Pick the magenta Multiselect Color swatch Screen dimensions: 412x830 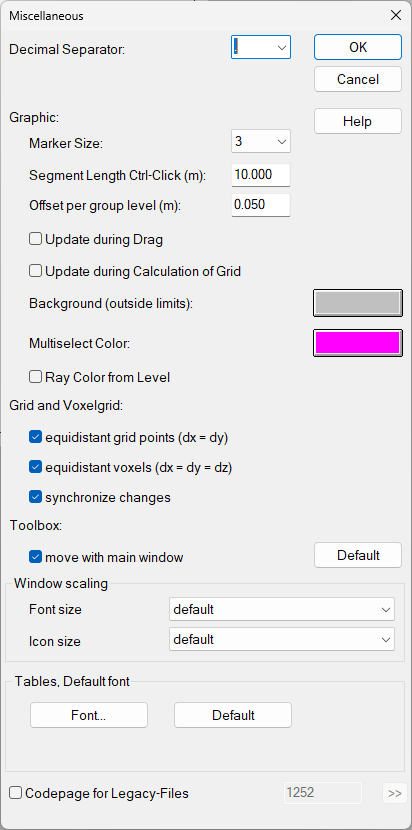coord(358,343)
